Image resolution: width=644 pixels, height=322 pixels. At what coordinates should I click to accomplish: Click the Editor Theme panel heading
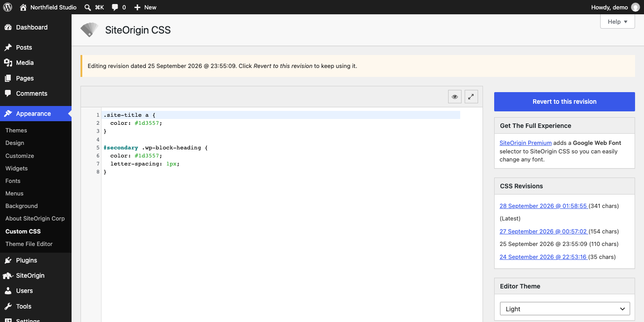point(520,286)
